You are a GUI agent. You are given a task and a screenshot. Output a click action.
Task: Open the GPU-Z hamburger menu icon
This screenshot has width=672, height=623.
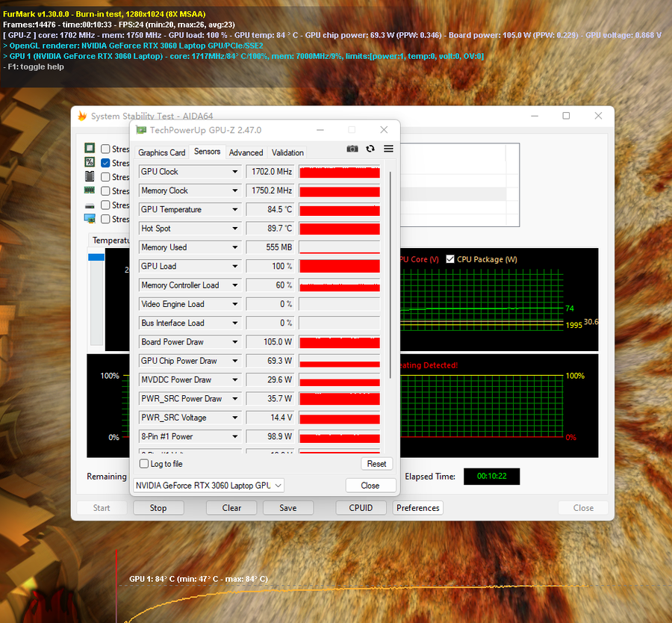click(x=388, y=149)
